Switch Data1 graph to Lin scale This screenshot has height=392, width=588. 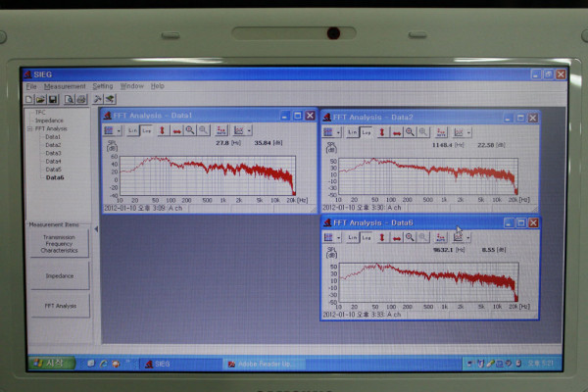click(132, 130)
